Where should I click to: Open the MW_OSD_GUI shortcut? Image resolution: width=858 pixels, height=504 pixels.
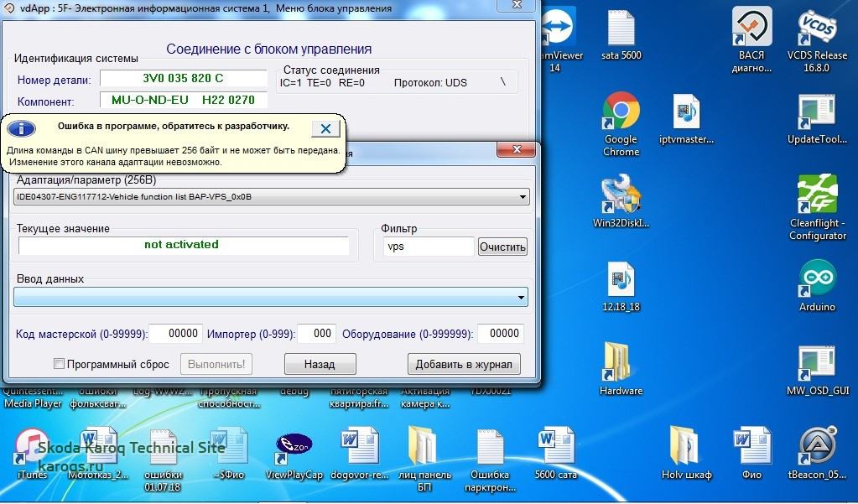coord(816,361)
